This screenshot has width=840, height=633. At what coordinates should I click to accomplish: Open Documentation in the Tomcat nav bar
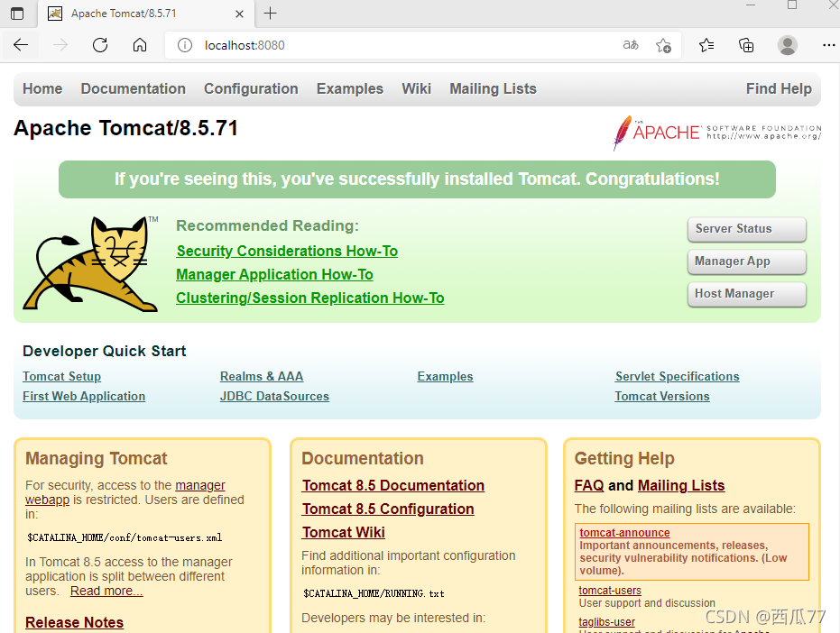click(x=134, y=88)
